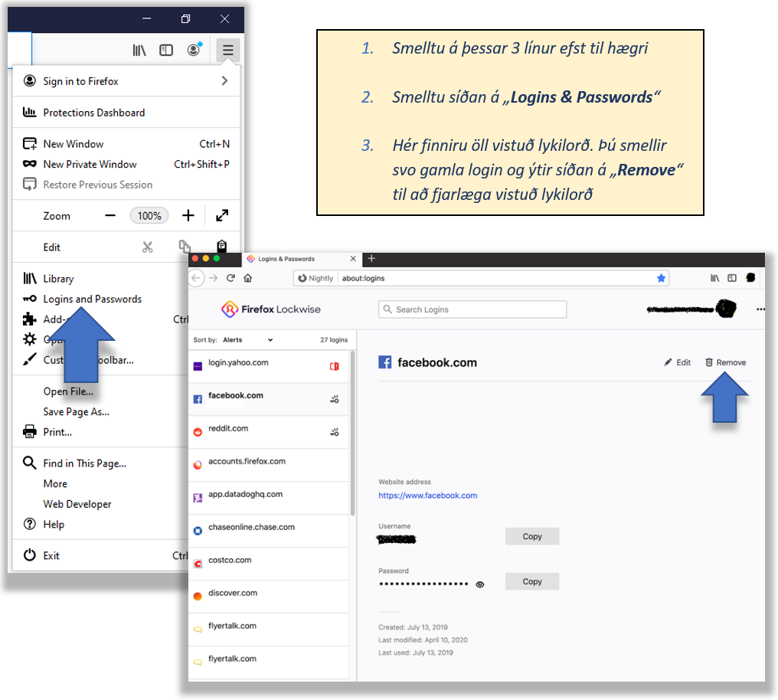This screenshot has width=778, height=700.
Task: Select reddit.com in the logins list
Action: tap(228, 429)
